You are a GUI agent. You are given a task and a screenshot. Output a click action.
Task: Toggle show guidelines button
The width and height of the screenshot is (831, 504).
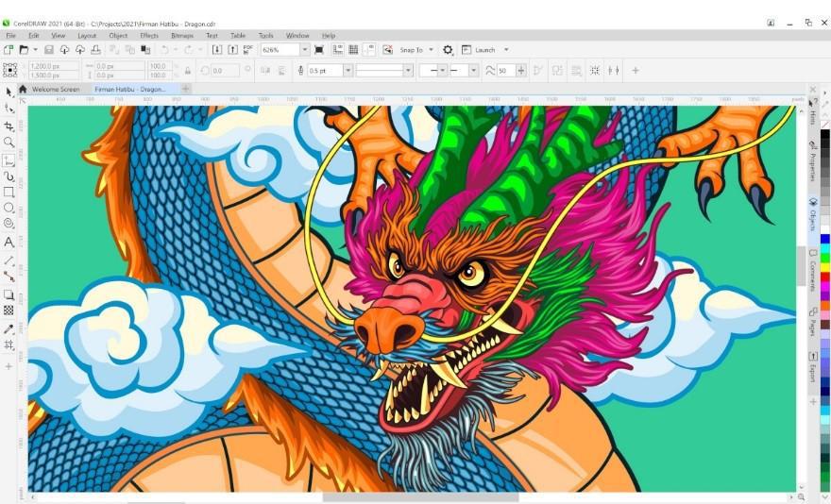click(369, 50)
